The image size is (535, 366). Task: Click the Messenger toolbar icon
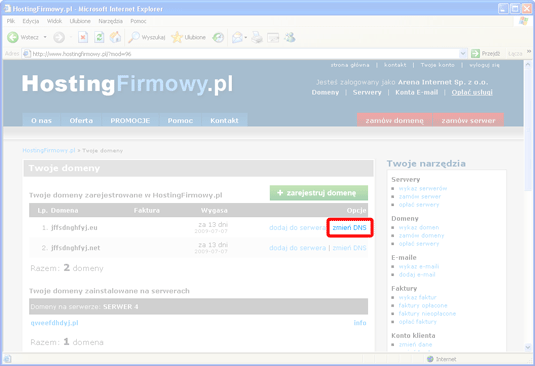tap(290, 37)
